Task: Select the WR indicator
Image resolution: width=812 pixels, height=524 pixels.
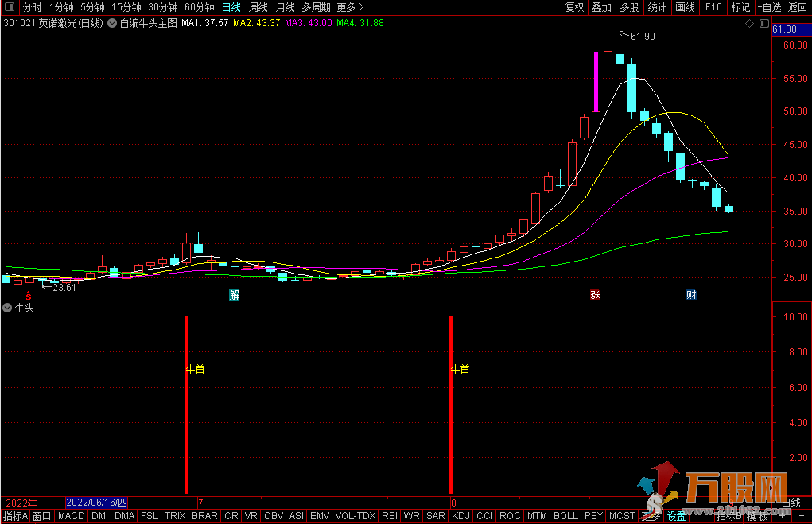Action: click(412, 516)
